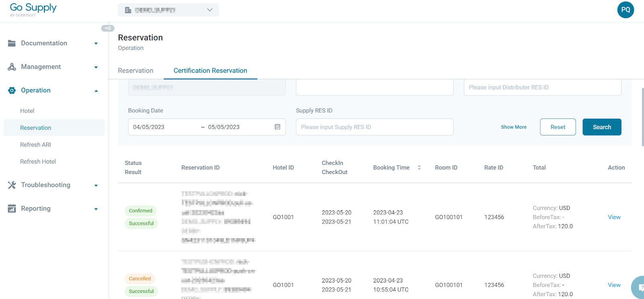644x299 pixels.
Task: Click the Confirmed status badge
Action: (x=140, y=211)
